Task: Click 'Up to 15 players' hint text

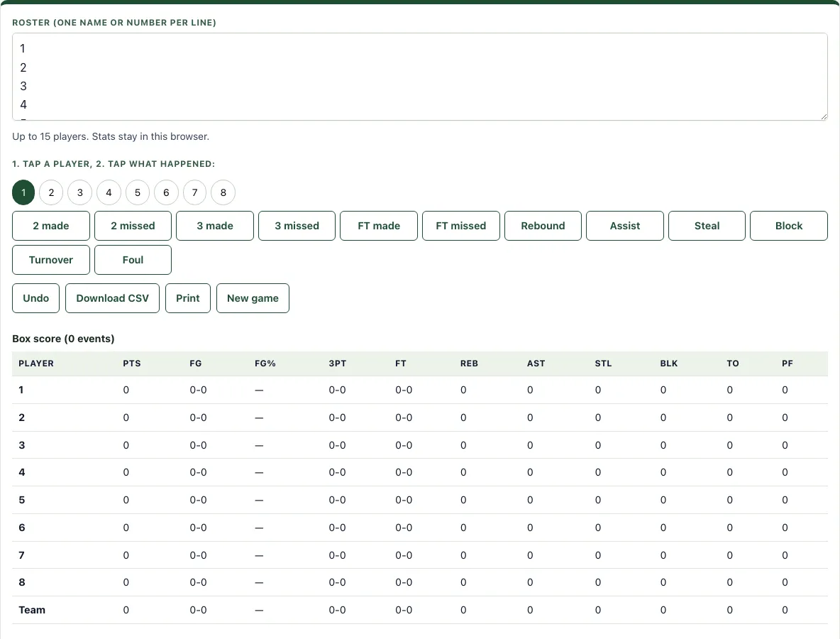Action: [x=111, y=136]
